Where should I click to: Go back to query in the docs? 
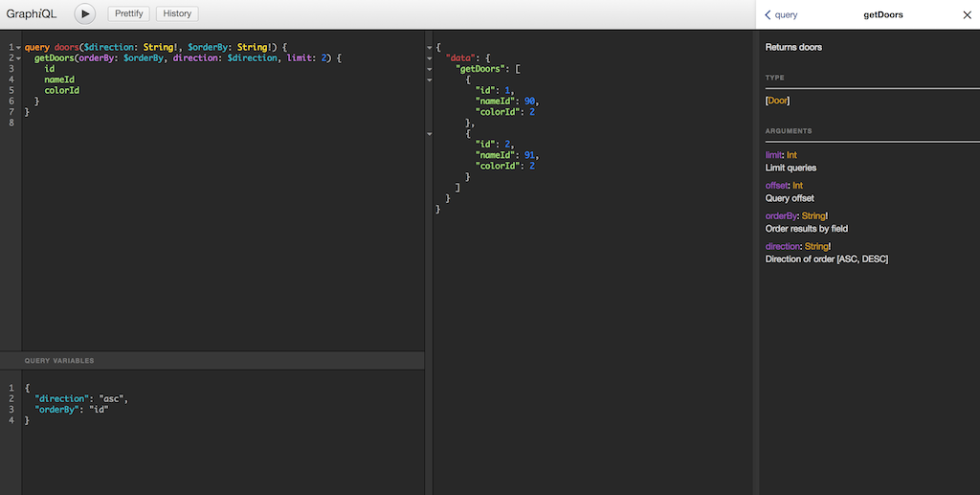[781, 15]
